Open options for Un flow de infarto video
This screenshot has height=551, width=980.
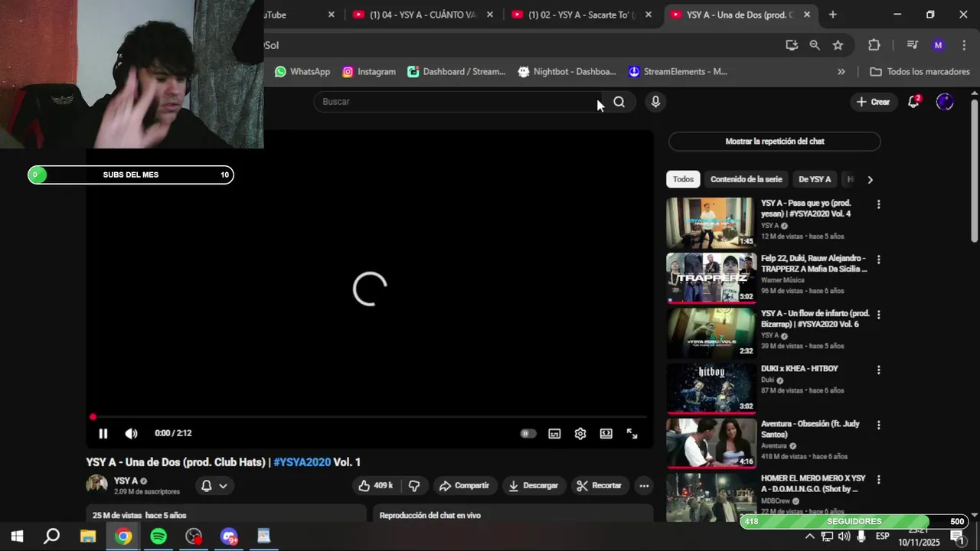click(x=878, y=315)
